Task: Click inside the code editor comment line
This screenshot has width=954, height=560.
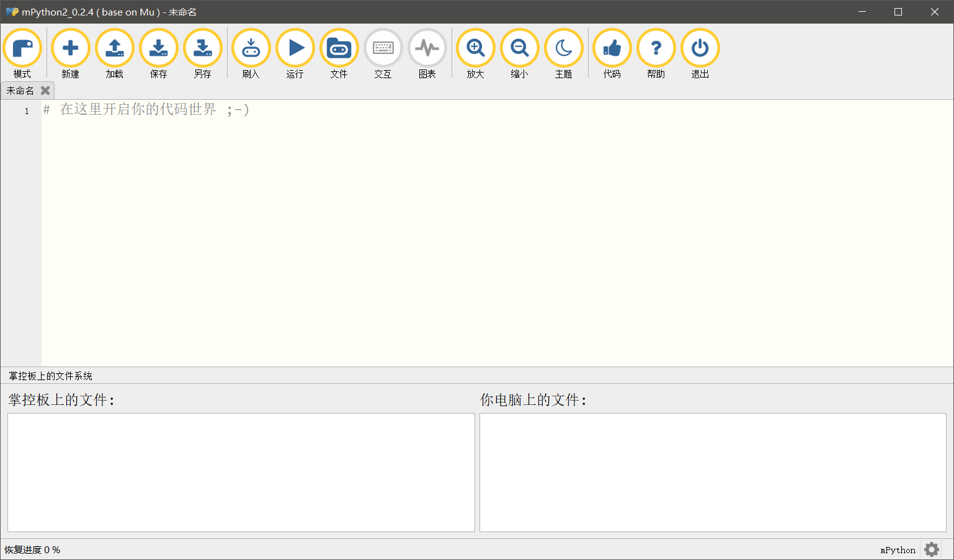Action: [146, 110]
